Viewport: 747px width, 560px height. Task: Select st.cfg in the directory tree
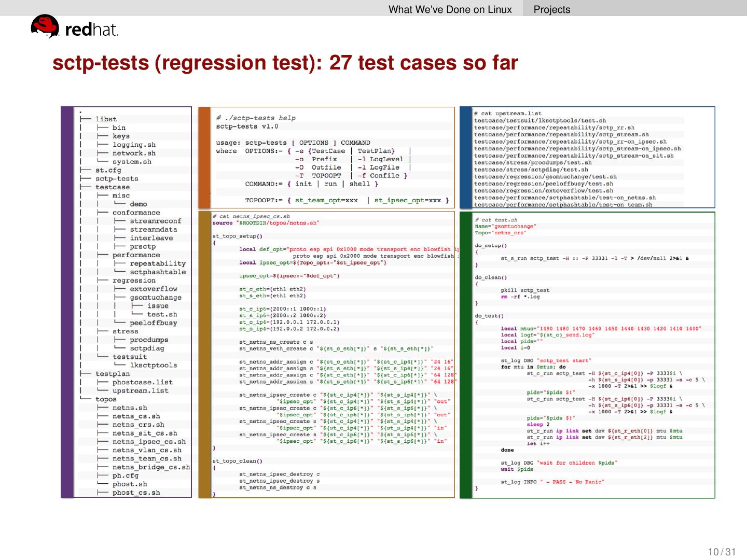[x=108, y=170]
